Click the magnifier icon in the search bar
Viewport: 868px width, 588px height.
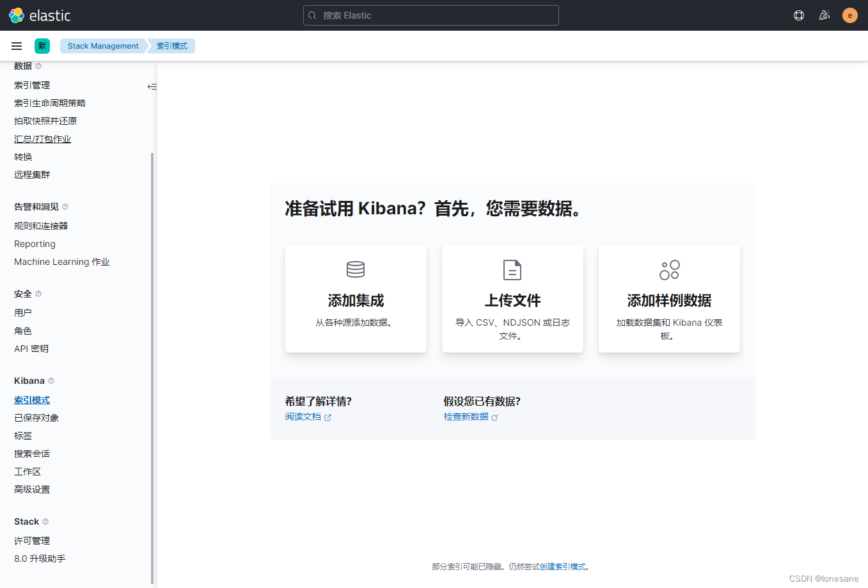tap(312, 15)
